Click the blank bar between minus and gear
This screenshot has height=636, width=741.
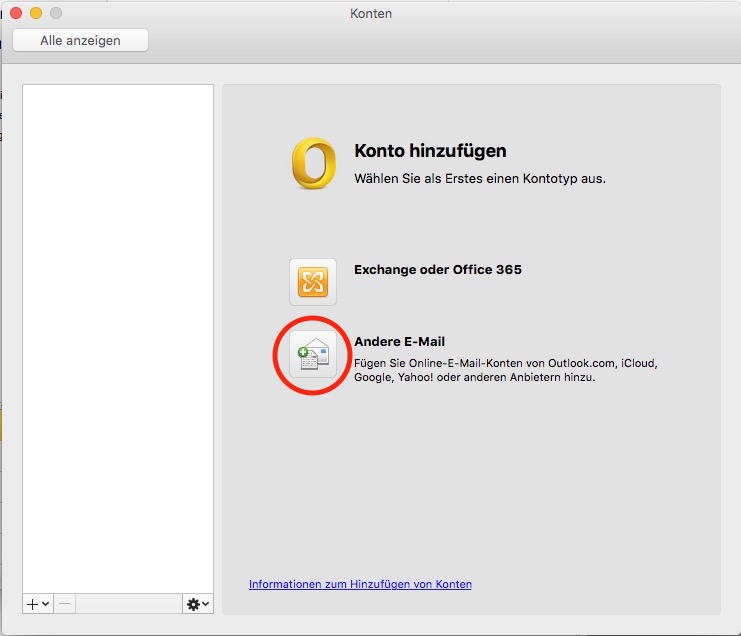pos(128,604)
